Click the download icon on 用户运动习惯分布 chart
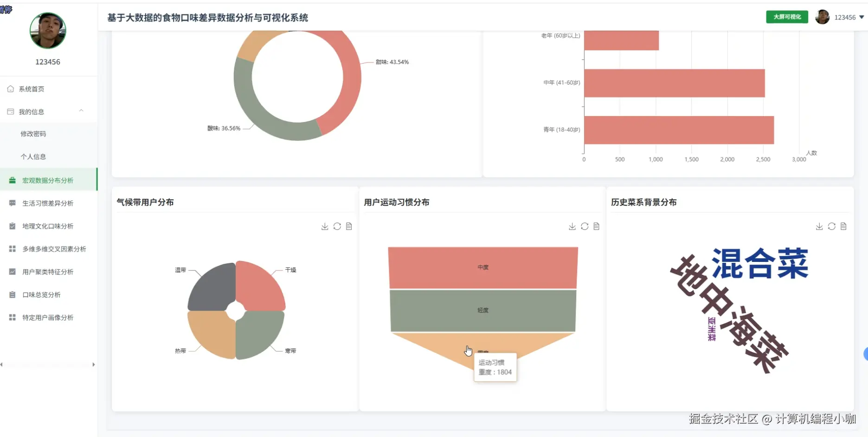This screenshot has width=868, height=437. [x=572, y=226]
